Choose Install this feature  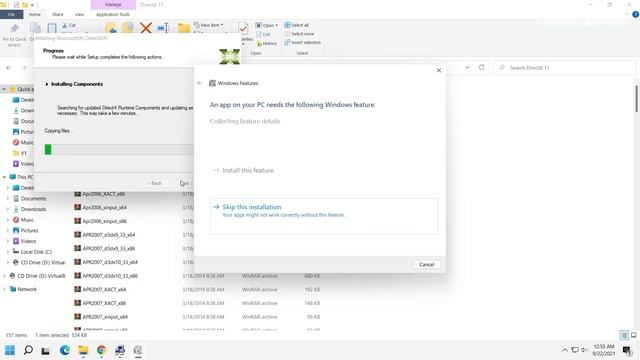pos(248,170)
